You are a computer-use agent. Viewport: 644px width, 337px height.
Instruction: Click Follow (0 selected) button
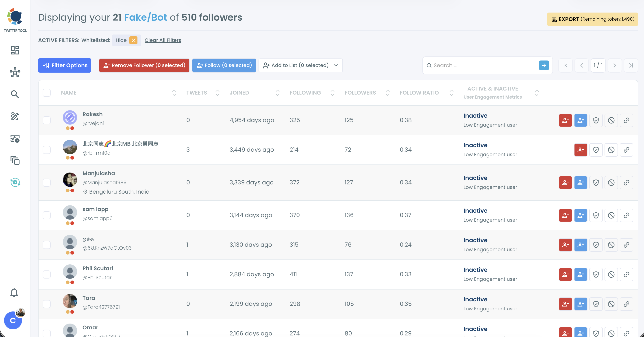click(x=224, y=65)
